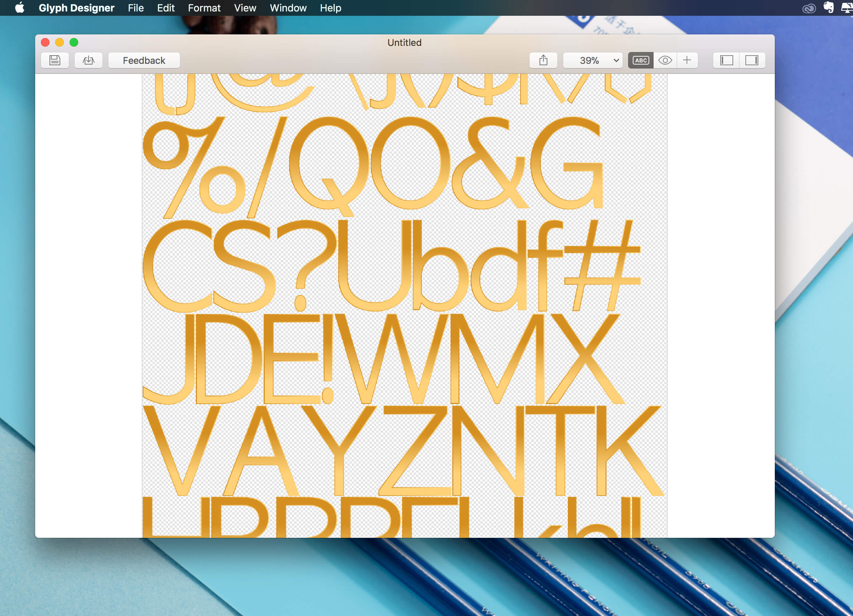Screen dimensions: 853x616
Task: Open the 39% zoom dropdown
Action: tap(593, 61)
